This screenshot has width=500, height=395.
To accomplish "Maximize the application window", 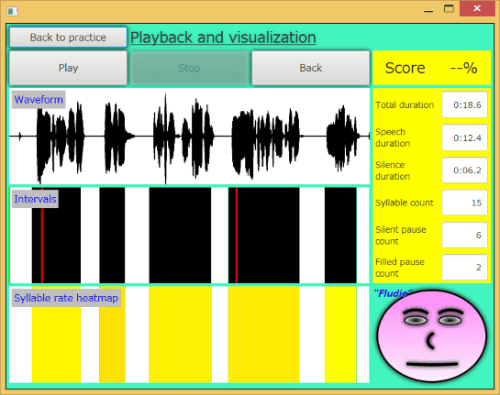I will click(449, 9).
